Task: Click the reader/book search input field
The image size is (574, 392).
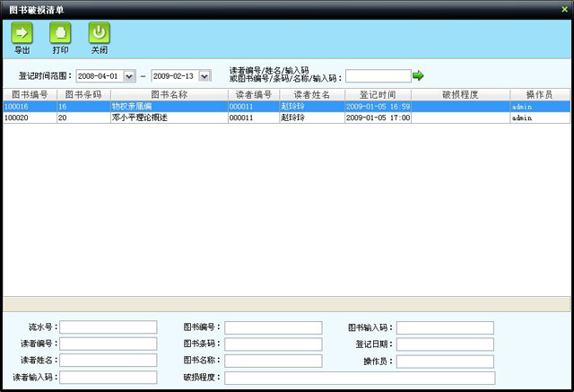Action: point(378,76)
